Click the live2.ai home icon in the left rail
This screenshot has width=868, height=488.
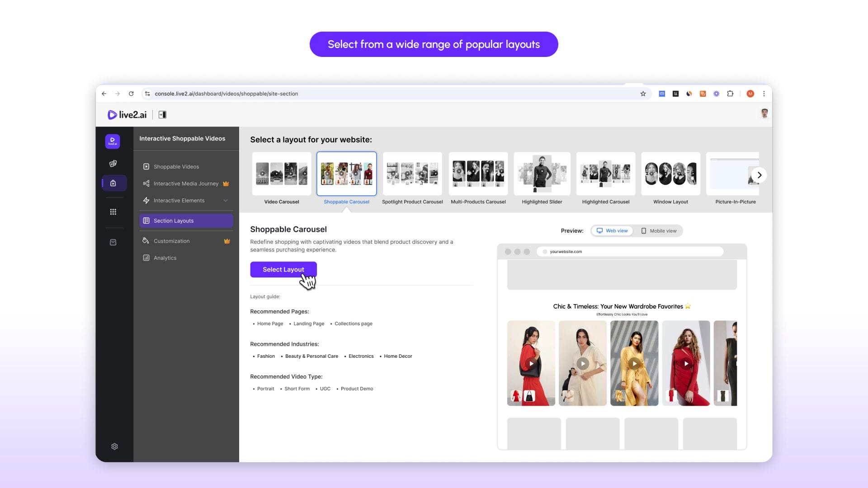coord(113,141)
